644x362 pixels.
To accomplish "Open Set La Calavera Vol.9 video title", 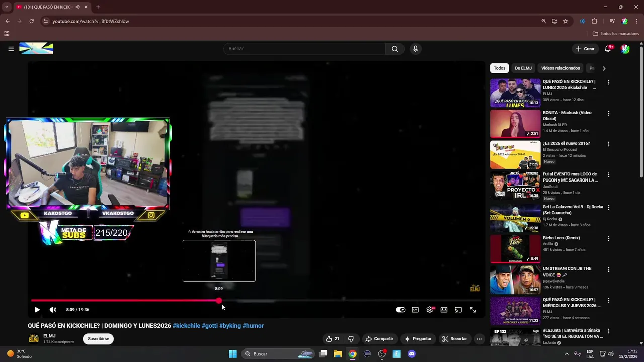I will click(573, 210).
